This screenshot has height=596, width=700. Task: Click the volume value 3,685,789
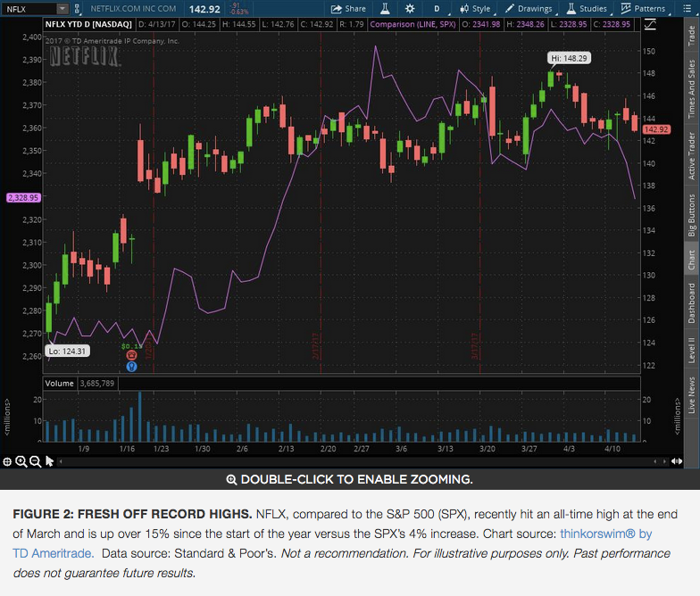click(96, 384)
